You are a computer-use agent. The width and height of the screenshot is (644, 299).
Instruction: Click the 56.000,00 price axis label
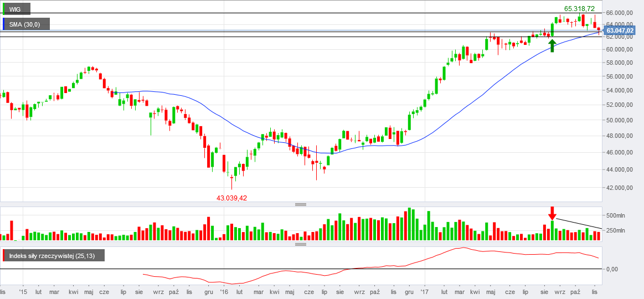[x=620, y=76]
